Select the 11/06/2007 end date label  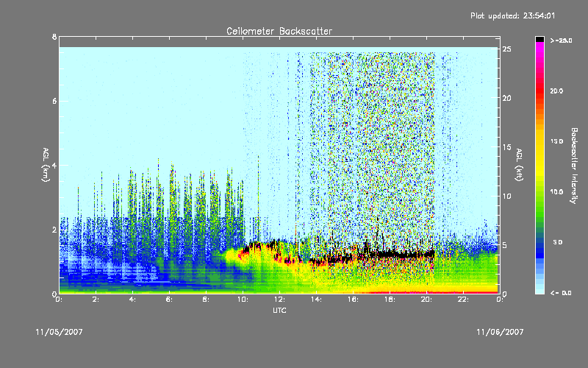click(500, 332)
